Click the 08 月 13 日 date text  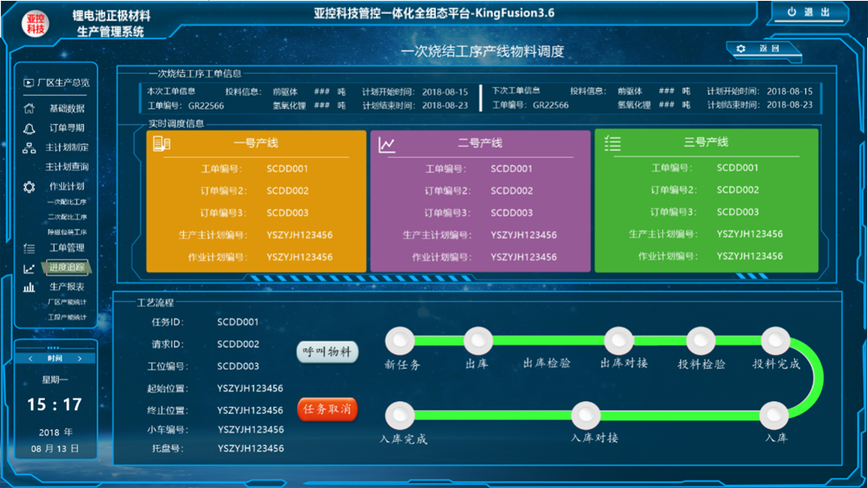coord(55,449)
